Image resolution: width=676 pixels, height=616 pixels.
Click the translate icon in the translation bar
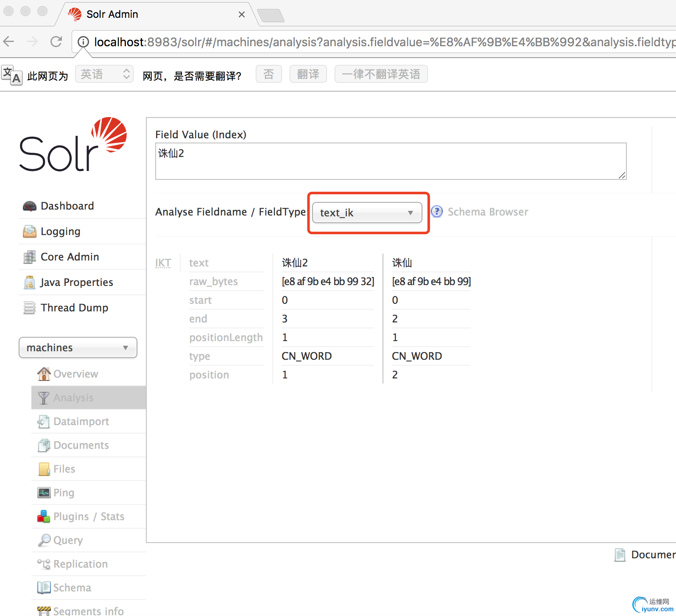pos(11,75)
